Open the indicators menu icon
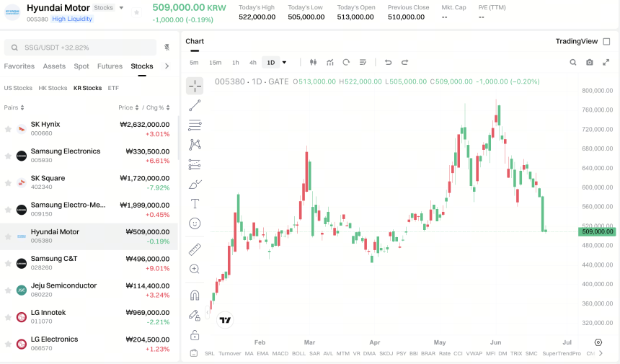 click(330, 62)
